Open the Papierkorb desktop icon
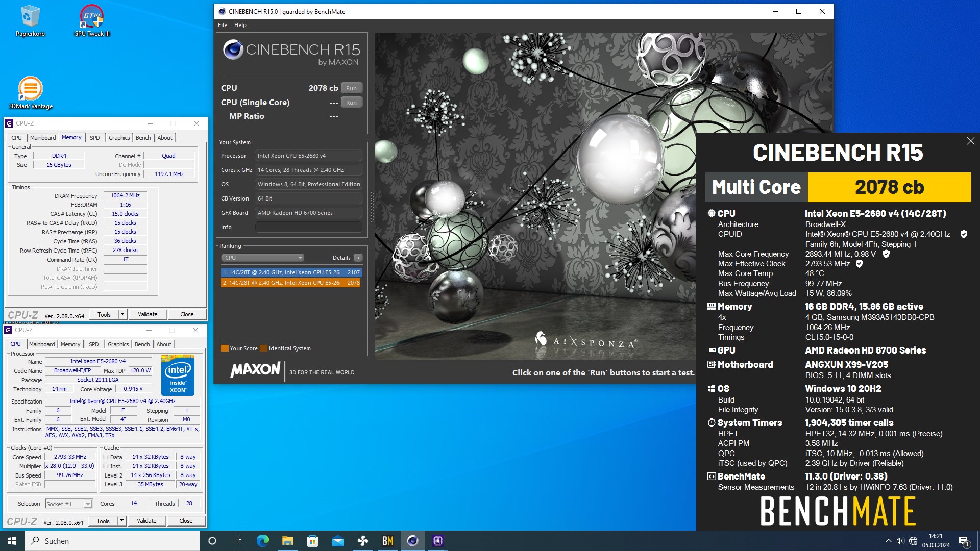 (30, 20)
